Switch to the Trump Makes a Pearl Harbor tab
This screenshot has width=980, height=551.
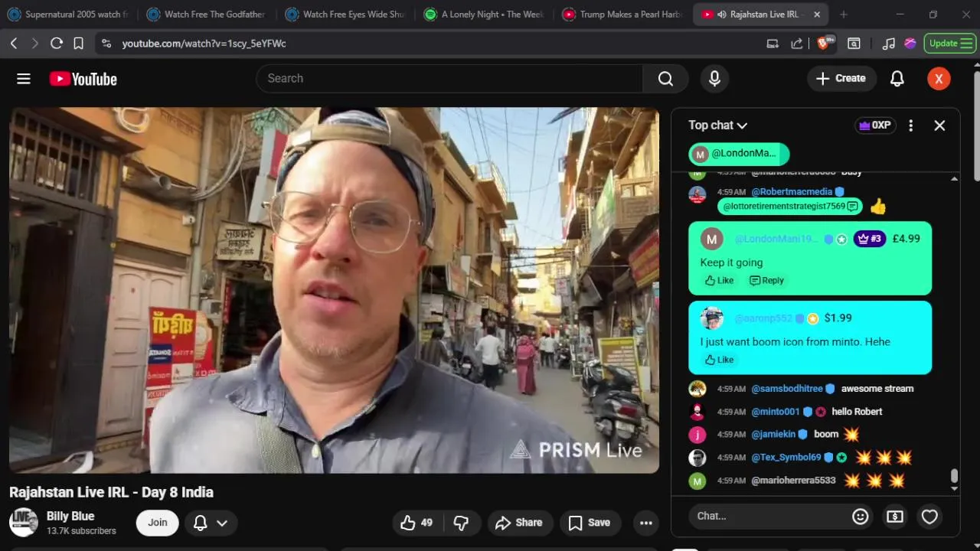pyautogui.click(x=623, y=15)
